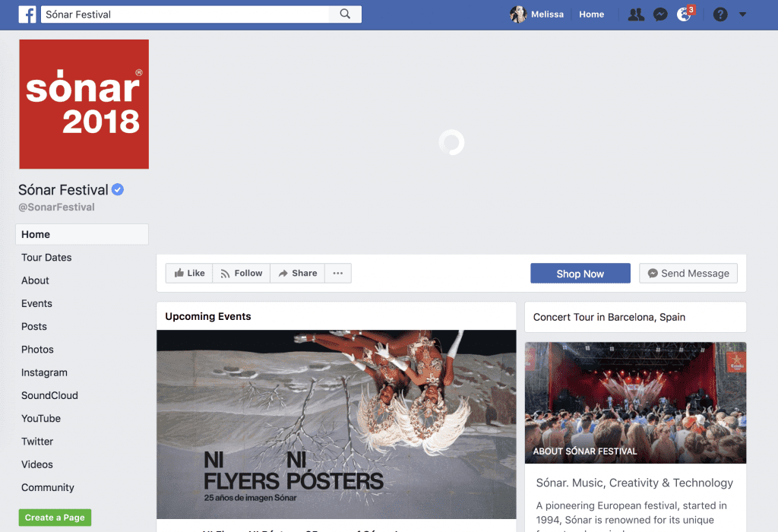Click the Shop Now button
Screen dimensions: 778x532
(x=580, y=274)
